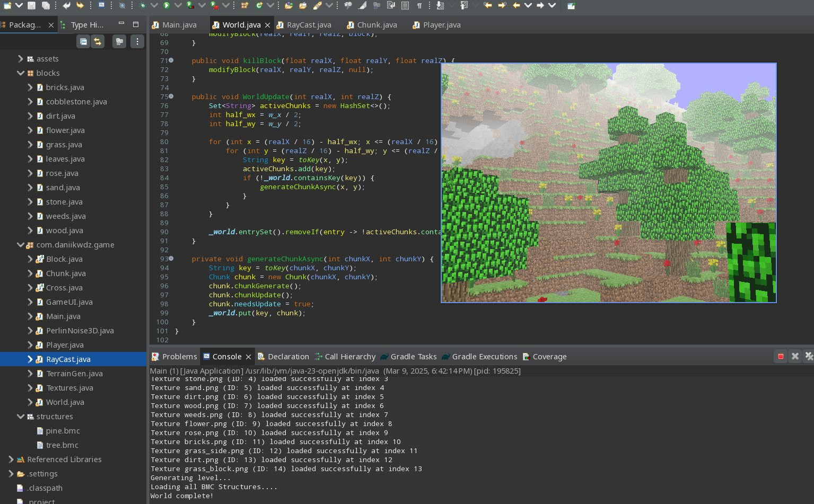
Task: Click the Back navigation arrow
Action: 517,5
